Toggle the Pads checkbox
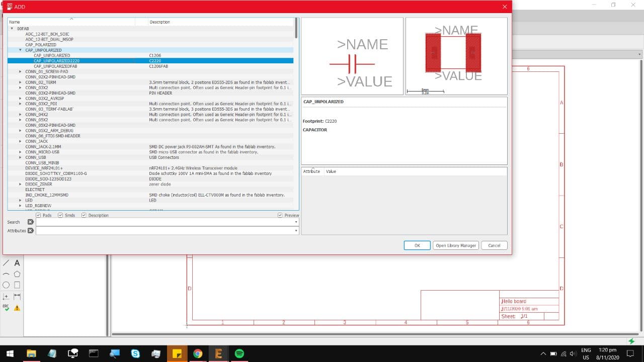The image size is (644, 362). pos(38,215)
